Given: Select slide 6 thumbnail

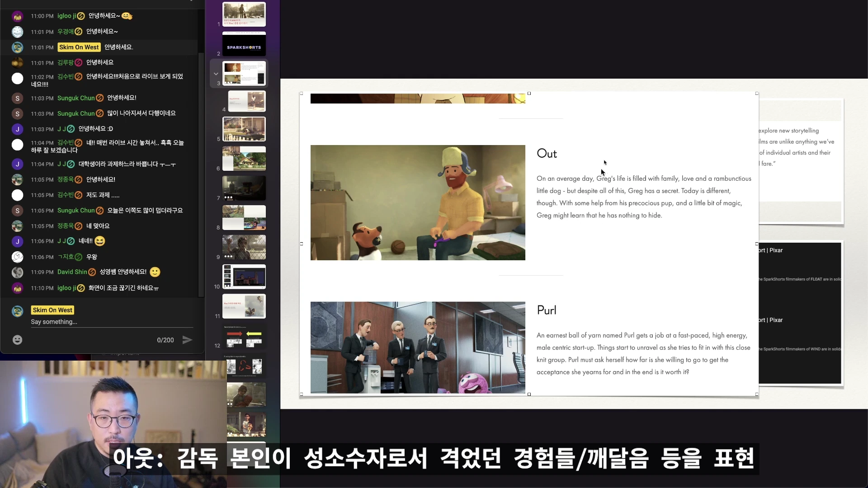Looking at the screenshot, I should 244,158.
